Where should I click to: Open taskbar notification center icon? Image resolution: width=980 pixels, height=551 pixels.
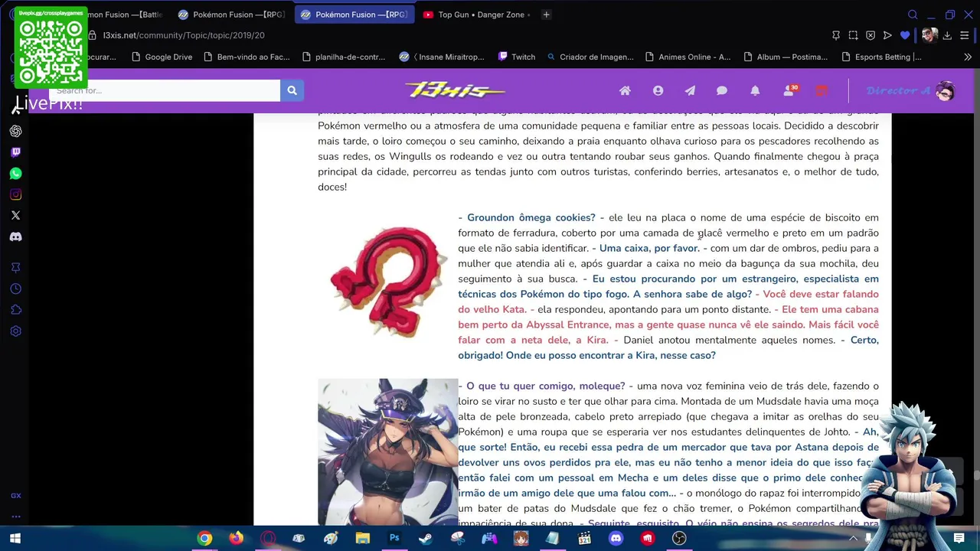959,539
